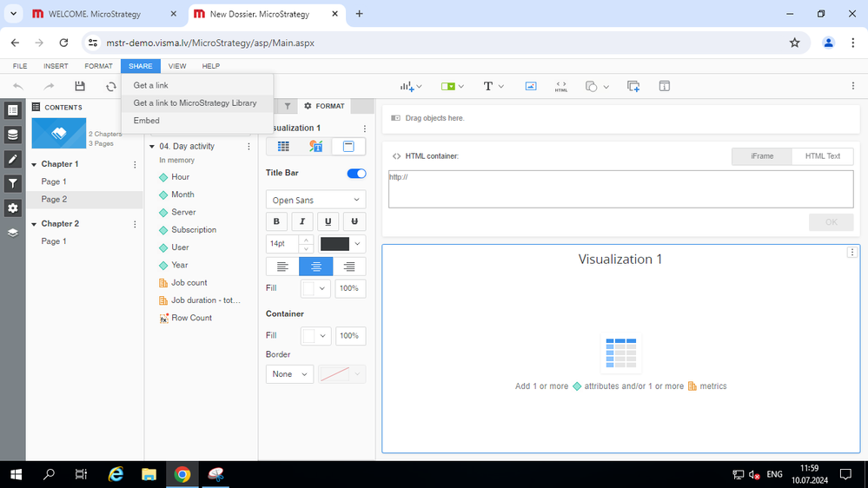Choose Embed from Share menu

197,121
